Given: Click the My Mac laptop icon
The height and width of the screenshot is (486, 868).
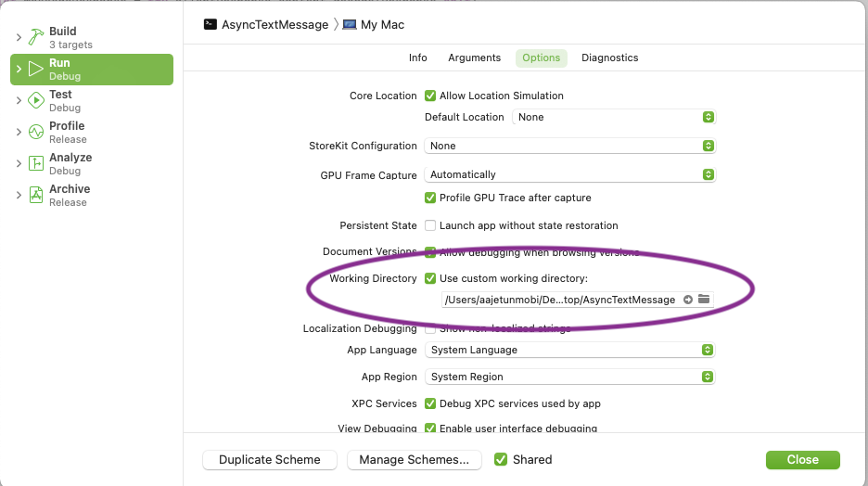Looking at the screenshot, I should (x=350, y=24).
